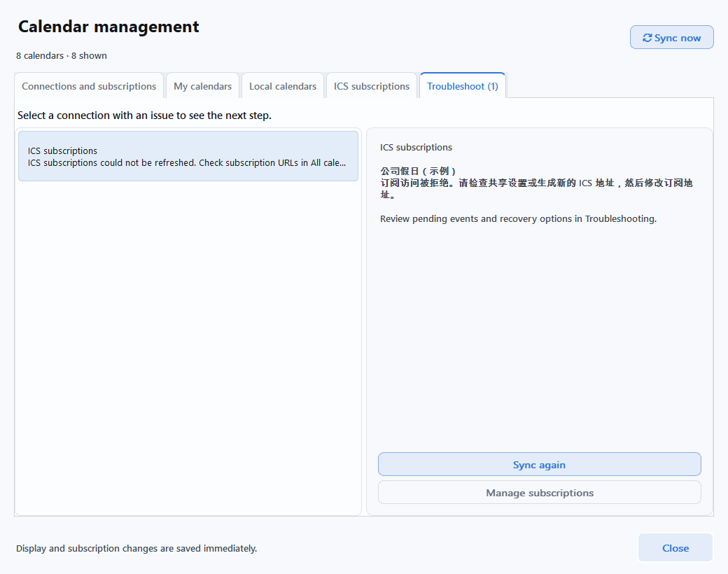
Task: Switch to the My calendars tab
Action: click(202, 86)
